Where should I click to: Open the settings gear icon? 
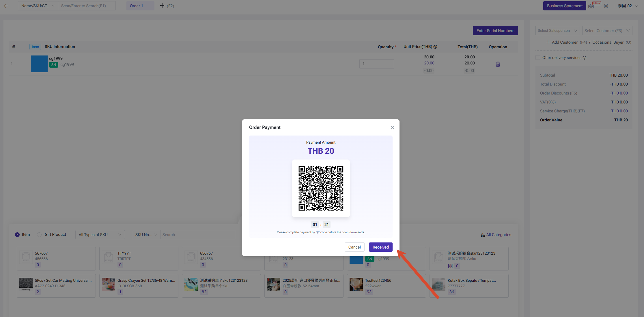click(x=606, y=6)
